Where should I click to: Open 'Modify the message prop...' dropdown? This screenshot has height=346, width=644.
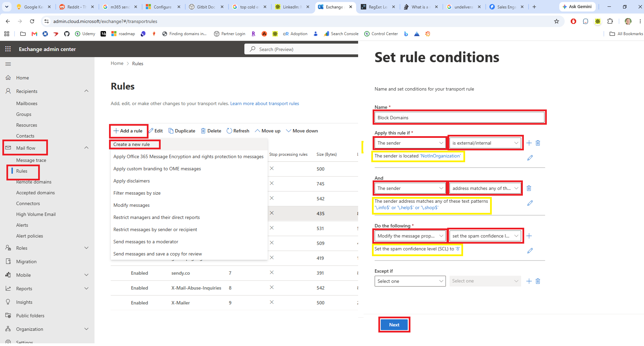[x=410, y=236]
